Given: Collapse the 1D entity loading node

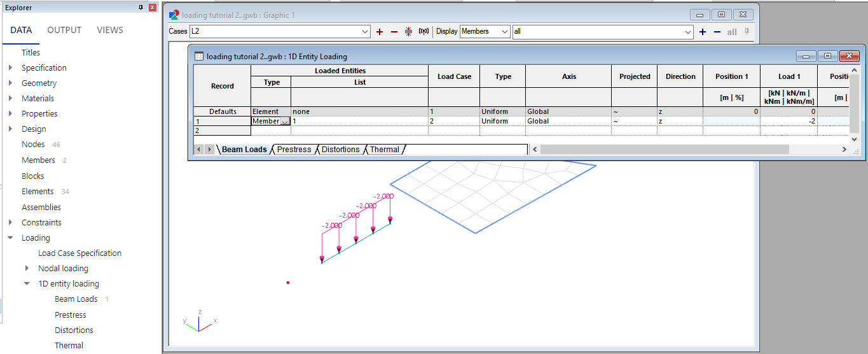Looking at the screenshot, I should pos(27,283).
